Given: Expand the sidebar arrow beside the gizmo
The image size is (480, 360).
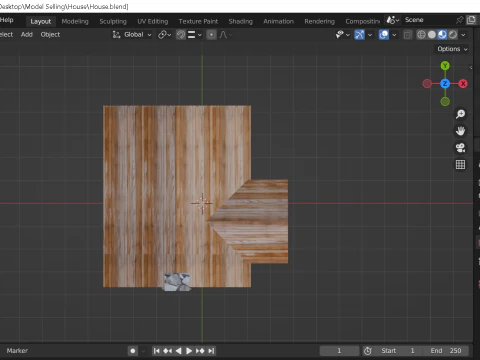Looking at the screenshot, I should click(x=471, y=67).
